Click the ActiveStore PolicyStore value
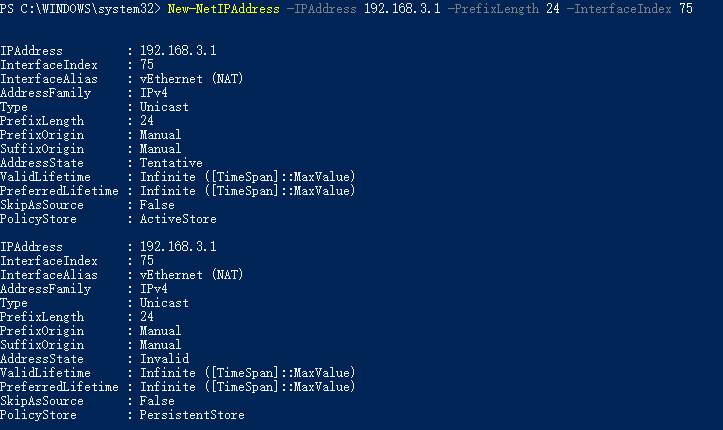Viewport: 723px width, 430px height. click(178, 219)
